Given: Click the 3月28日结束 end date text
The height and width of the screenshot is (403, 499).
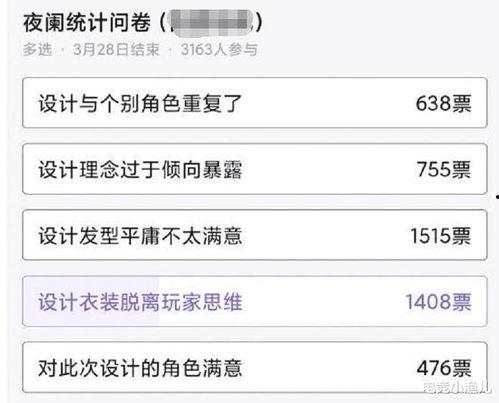Looking at the screenshot, I should click(x=116, y=50).
